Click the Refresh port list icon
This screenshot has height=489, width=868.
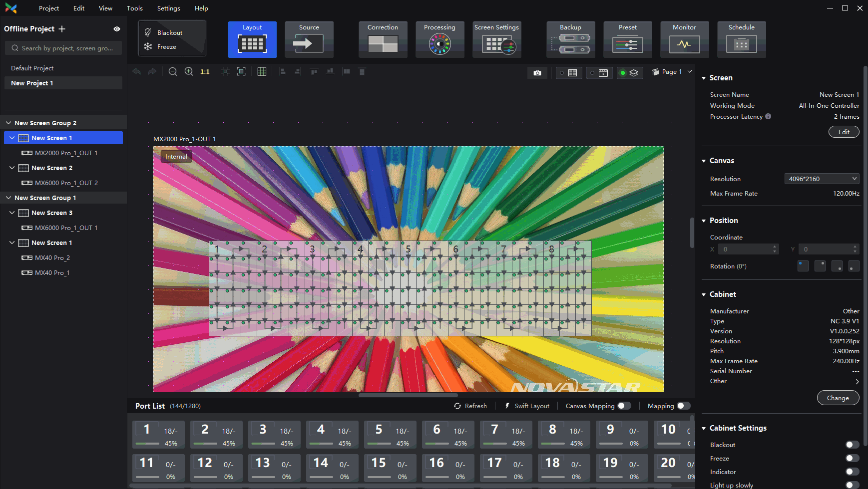coord(457,406)
